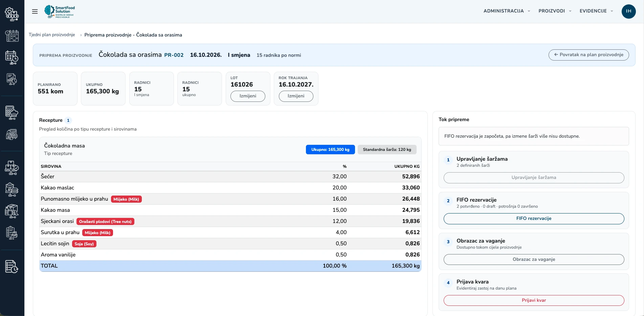Viewport: 644px width, 316px height.
Task: Open the raw materials sacks icon
Action: (x=12, y=189)
